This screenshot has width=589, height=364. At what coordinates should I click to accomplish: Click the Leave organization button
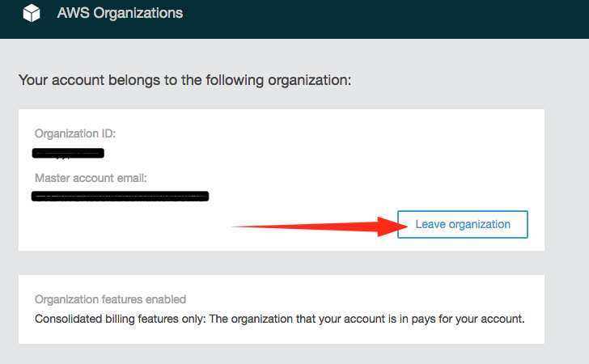463,224
